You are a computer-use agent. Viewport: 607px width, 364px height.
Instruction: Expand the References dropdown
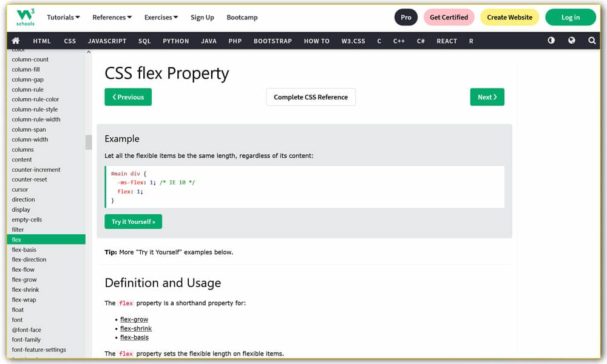click(111, 17)
